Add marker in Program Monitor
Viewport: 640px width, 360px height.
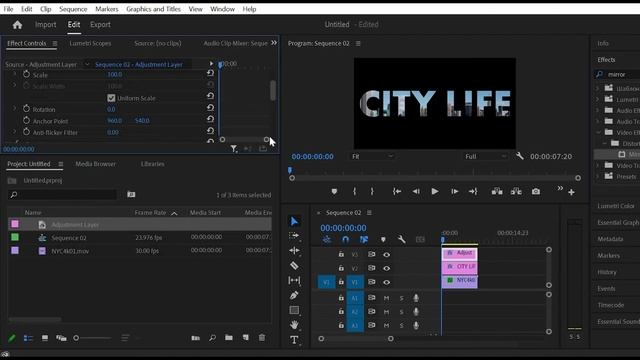point(334,191)
